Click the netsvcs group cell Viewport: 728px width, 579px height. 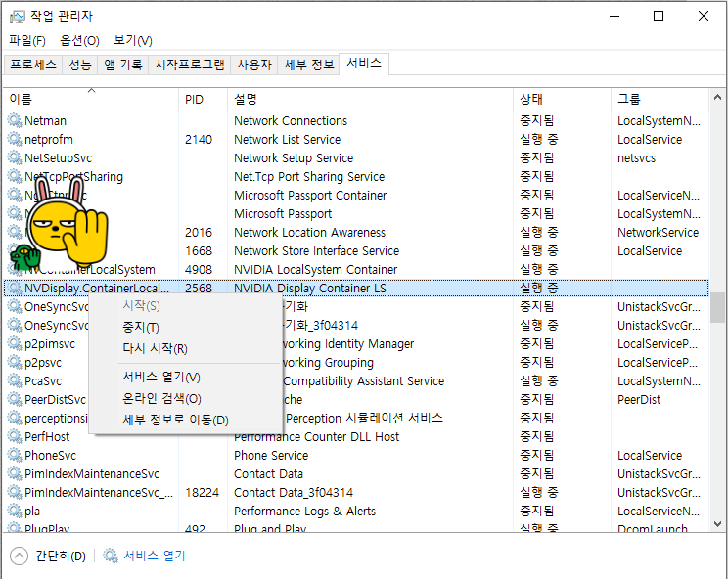[x=636, y=158]
